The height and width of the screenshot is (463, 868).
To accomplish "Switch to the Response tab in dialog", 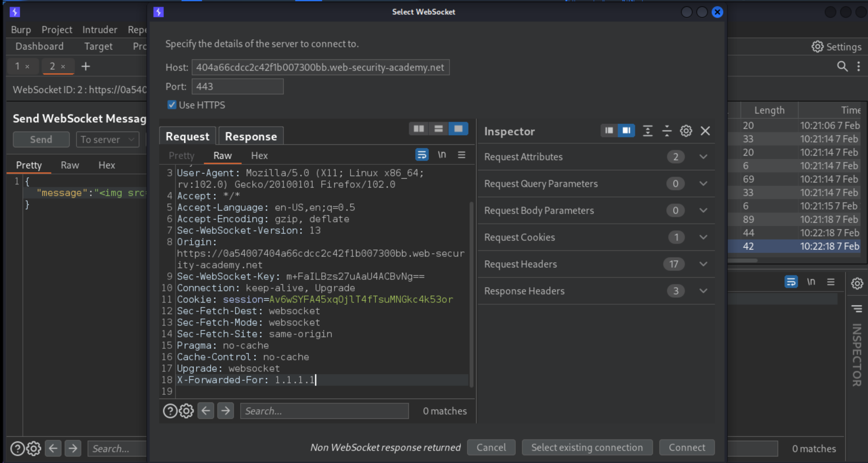I will pyautogui.click(x=251, y=136).
